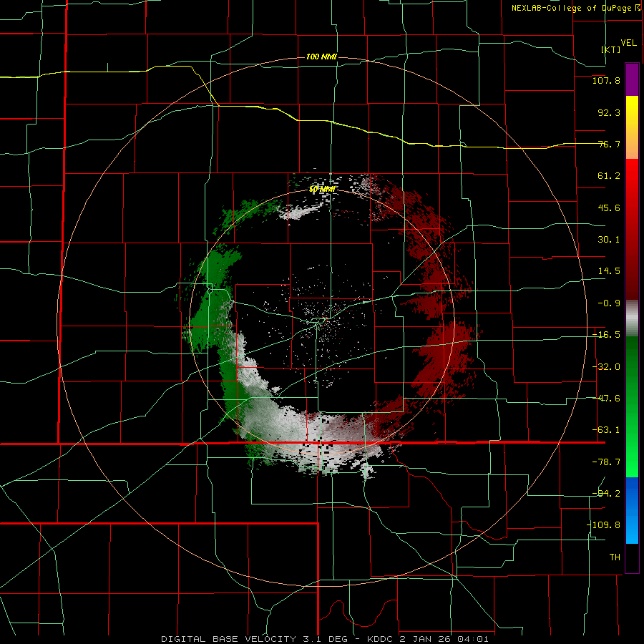Click the NEXLAB-College of DuPage header text
644x644 pixels.
click(x=575, y=8)
